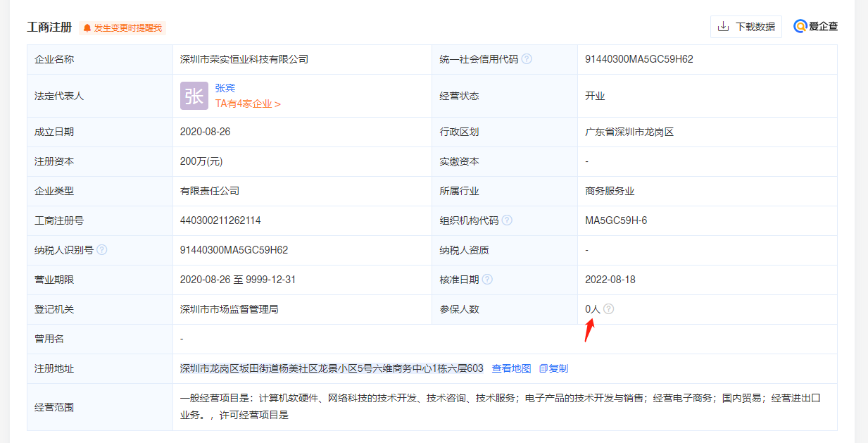The image size is (868, 443).
Task: Click the registered address text in 坂田街道
Action: tap(332, 368)
